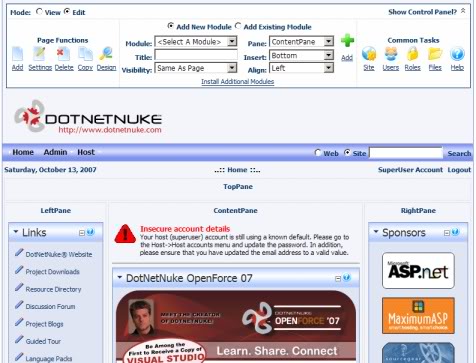Open Sponsors module action menu arrow
The width and height of the screenshot is (476, 363).
[x=376, y=231]
